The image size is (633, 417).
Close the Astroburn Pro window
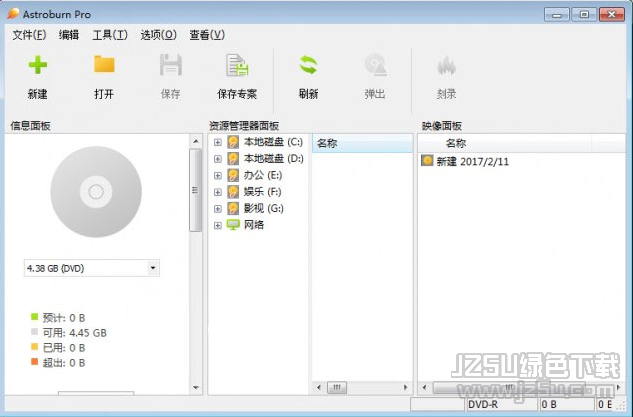612,15
